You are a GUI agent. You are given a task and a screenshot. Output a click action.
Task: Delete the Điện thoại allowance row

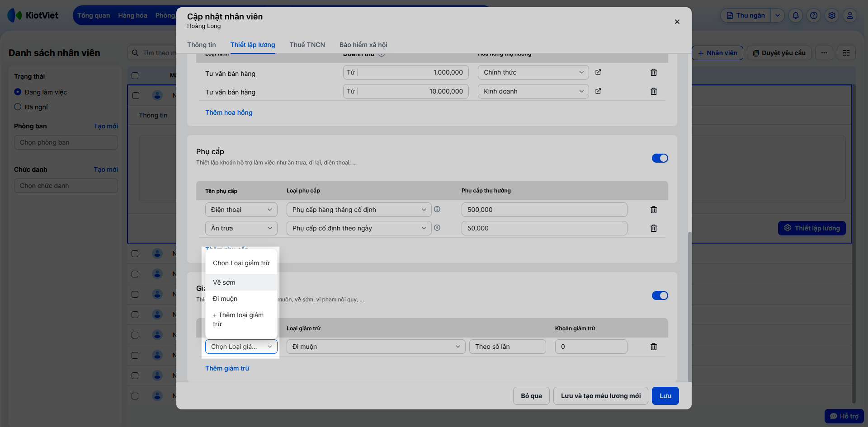[654, 210]
